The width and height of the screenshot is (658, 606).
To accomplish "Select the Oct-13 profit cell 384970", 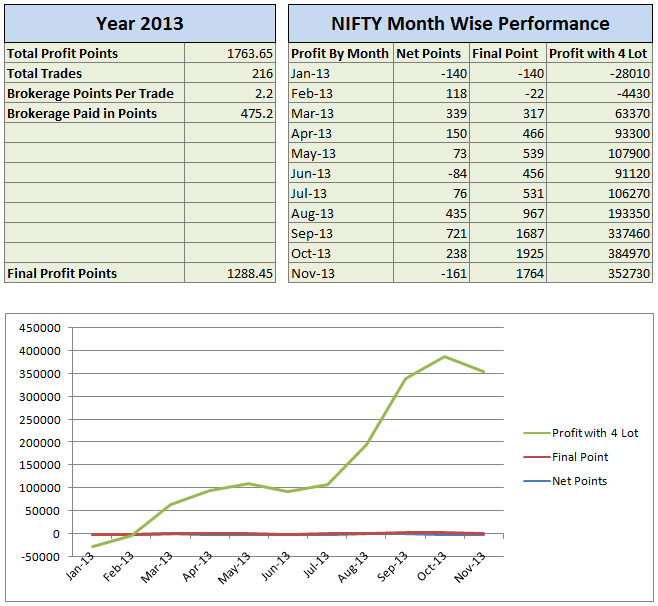I will pos(600,254).
